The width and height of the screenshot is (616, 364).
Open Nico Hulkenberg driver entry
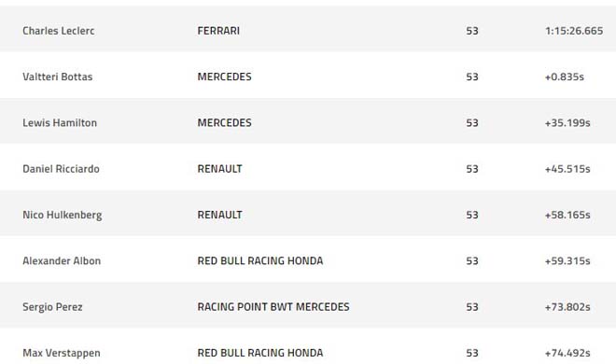[x=63, y=216]
